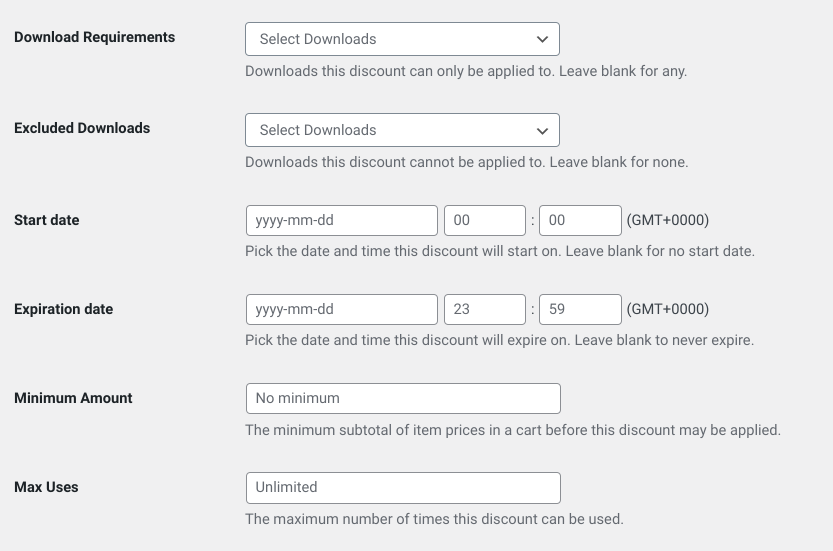Viewport: 833px width, 551px height.
Task: Click the Download Requirements label
Action: pos(94,37)
